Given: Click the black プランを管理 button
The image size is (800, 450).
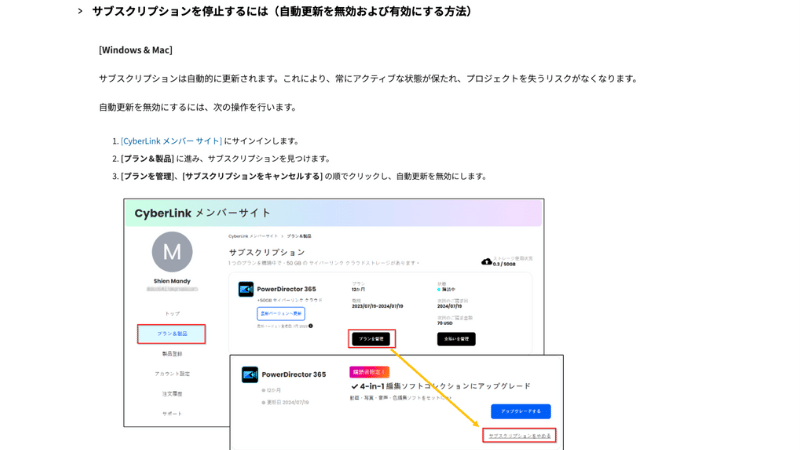Looking at the screenshot, I should (371, 339).
